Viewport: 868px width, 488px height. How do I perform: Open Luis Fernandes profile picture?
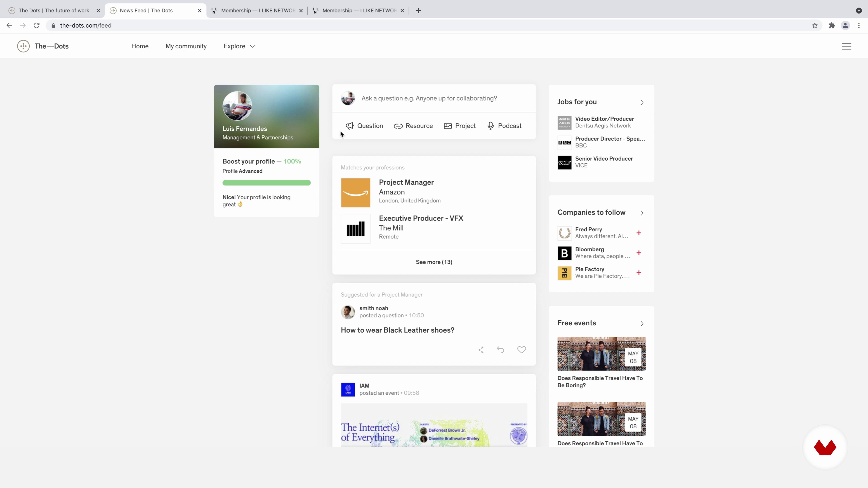tap(237, 106)
